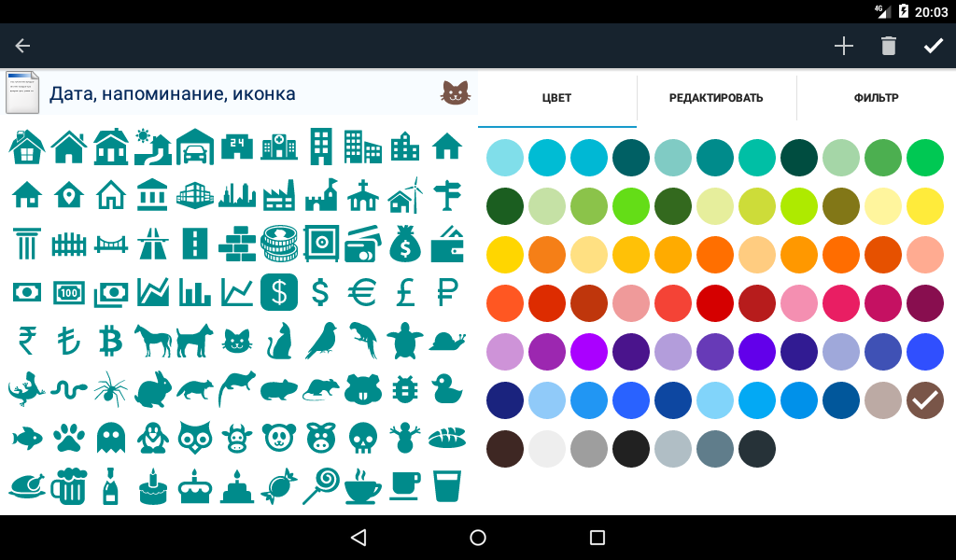The height and width of the screenshot is (560, 956).
Task: Choose the suspension bridge icon
Action: (110, 245)
